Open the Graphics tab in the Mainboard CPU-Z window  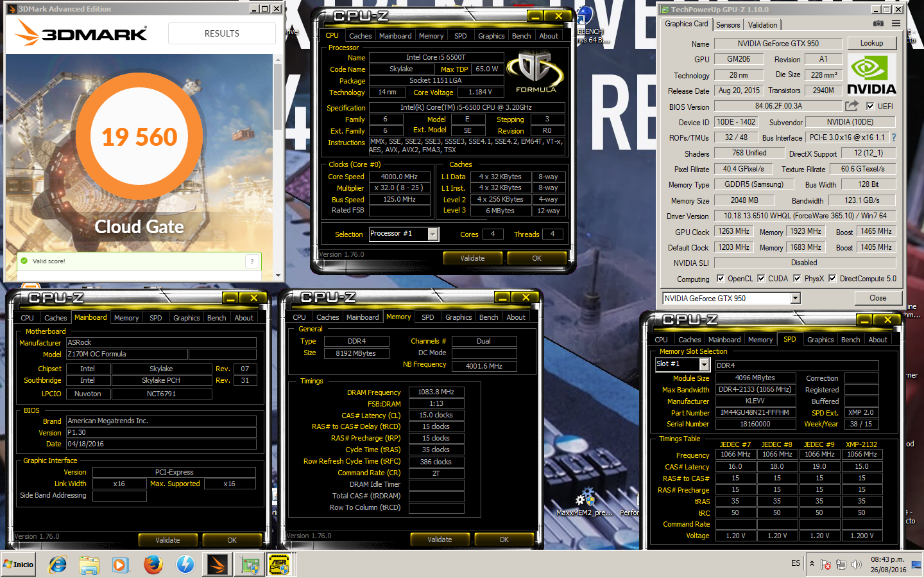pyautogui.click(x=187, y=318)
